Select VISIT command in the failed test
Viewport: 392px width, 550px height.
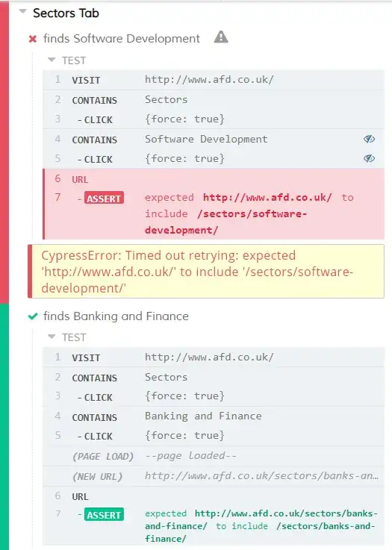[214, 80]
